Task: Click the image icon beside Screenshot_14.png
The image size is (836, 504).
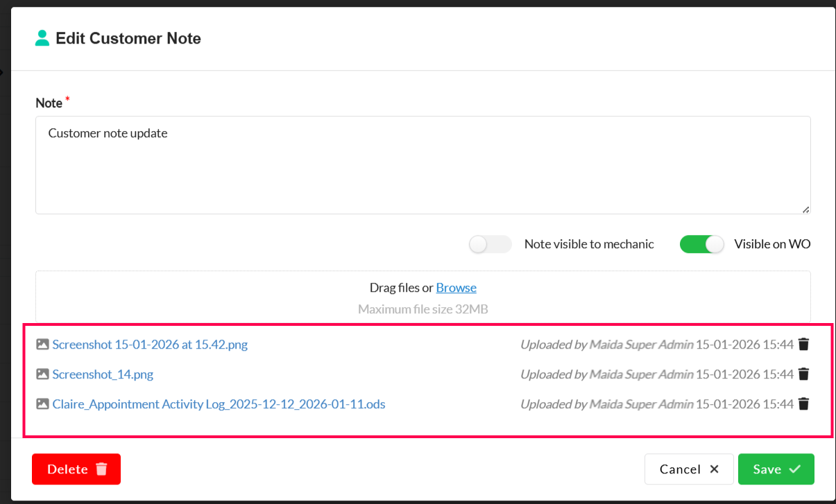Action: (x=42, y=374)
